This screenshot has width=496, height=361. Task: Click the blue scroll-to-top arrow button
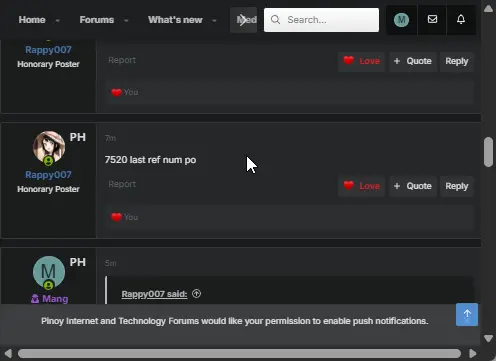(467, 314)
